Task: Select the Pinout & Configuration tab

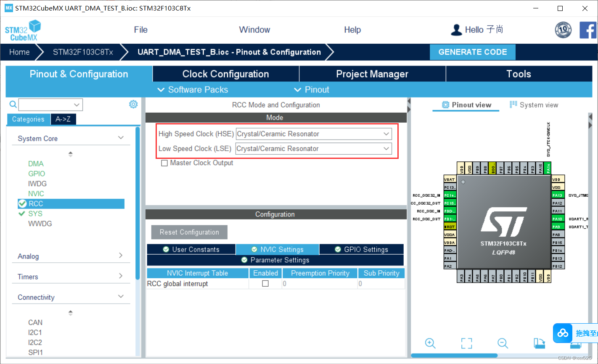Action: (79, 74)
